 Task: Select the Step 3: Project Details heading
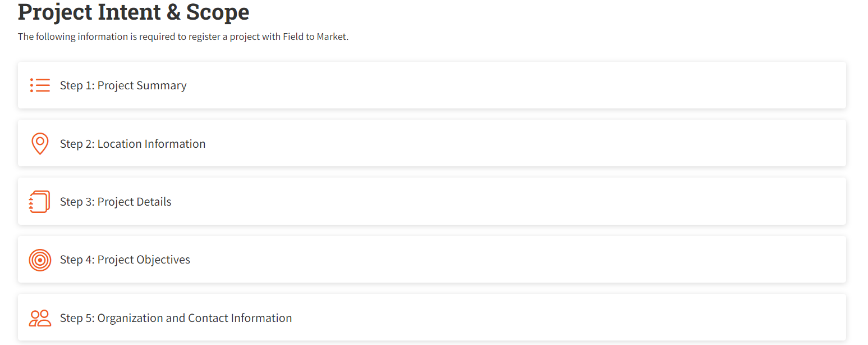[116, 201]
